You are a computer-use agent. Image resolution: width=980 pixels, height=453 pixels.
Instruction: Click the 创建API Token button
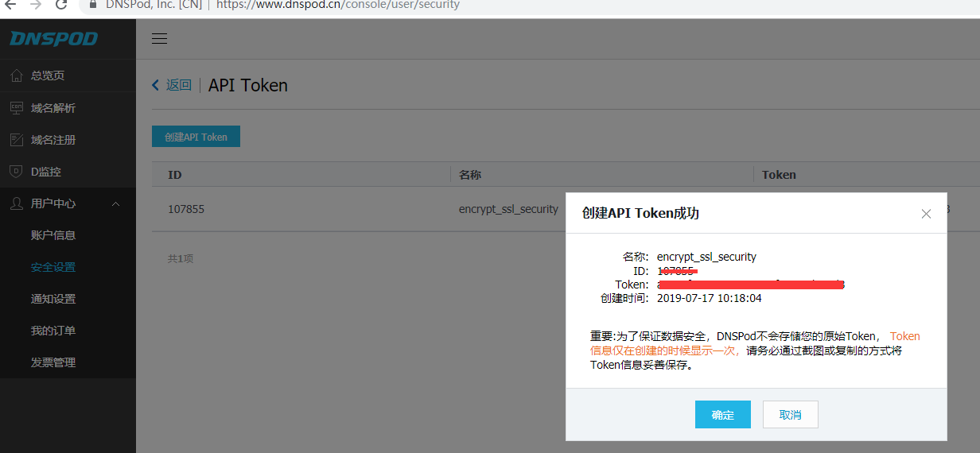coord(196,137)
